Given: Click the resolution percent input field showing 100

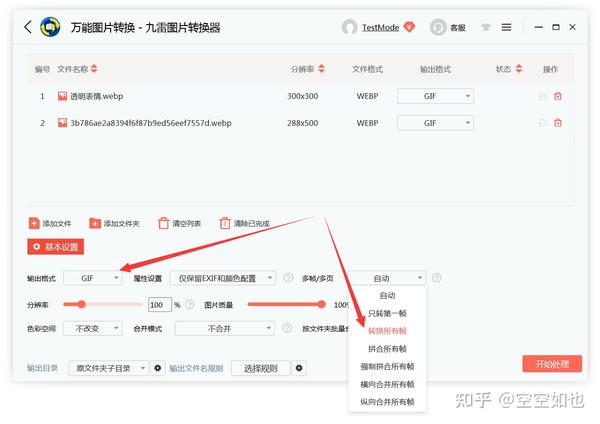Looking at the screenshot, I should pyautogui.click(x=160, y=305).
